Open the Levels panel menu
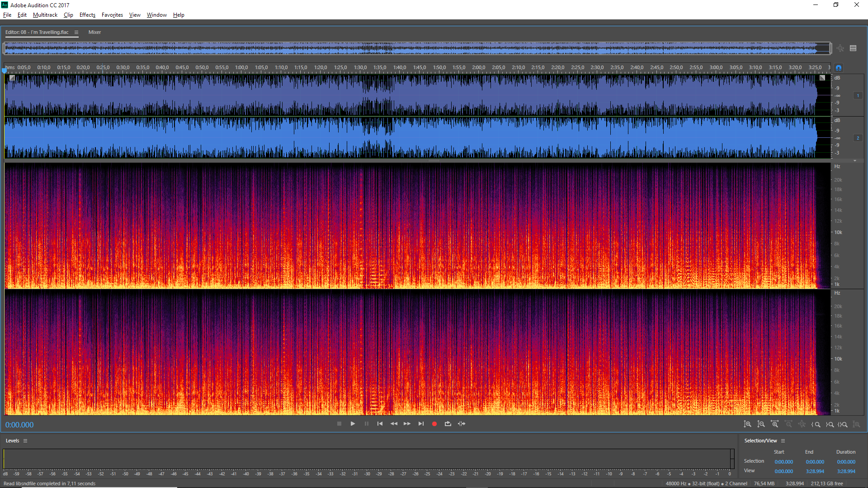Viewport: 868px width, 488px height. 25,441
